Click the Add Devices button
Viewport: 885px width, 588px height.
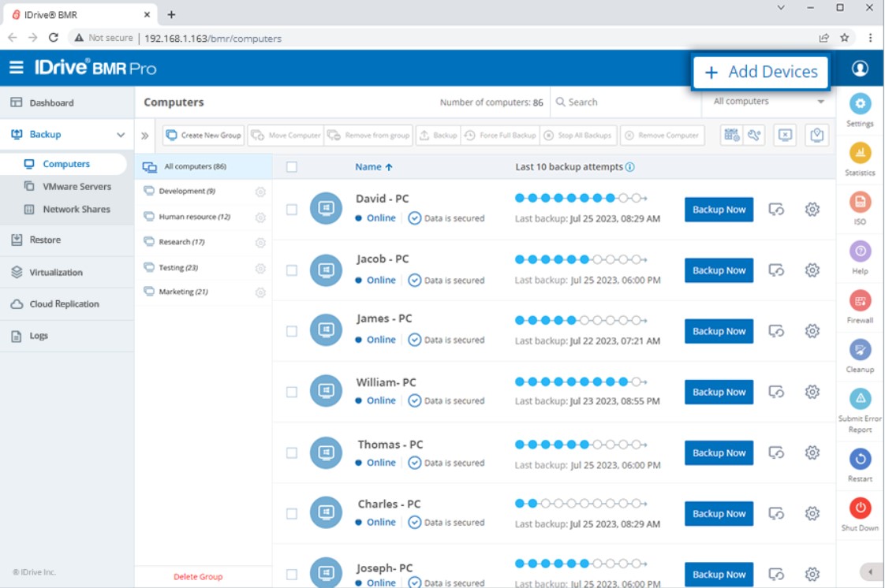(760, 71)
